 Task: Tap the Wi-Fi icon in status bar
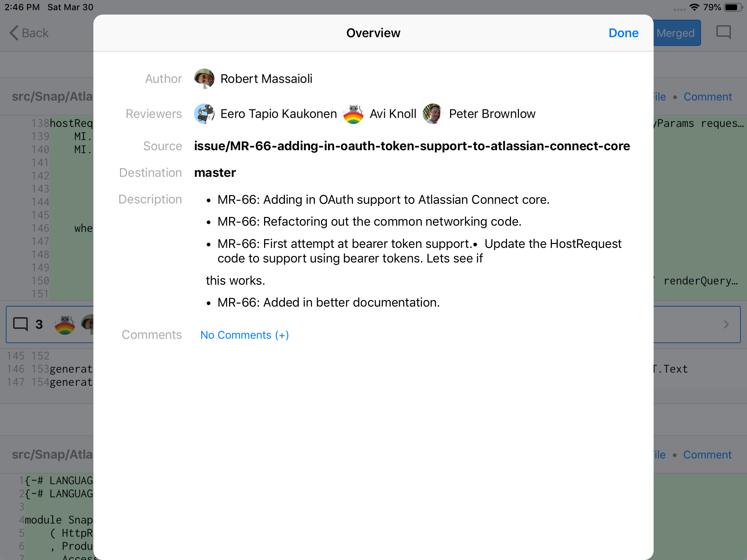694,7
